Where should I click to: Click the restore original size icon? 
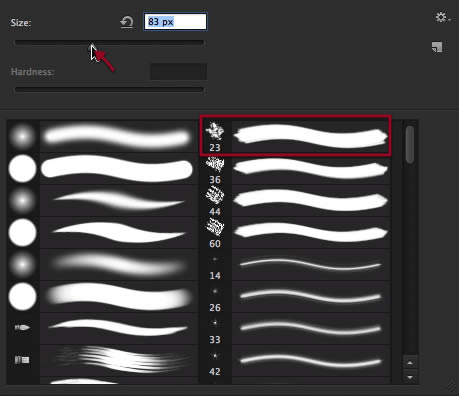tap(127, 22)
